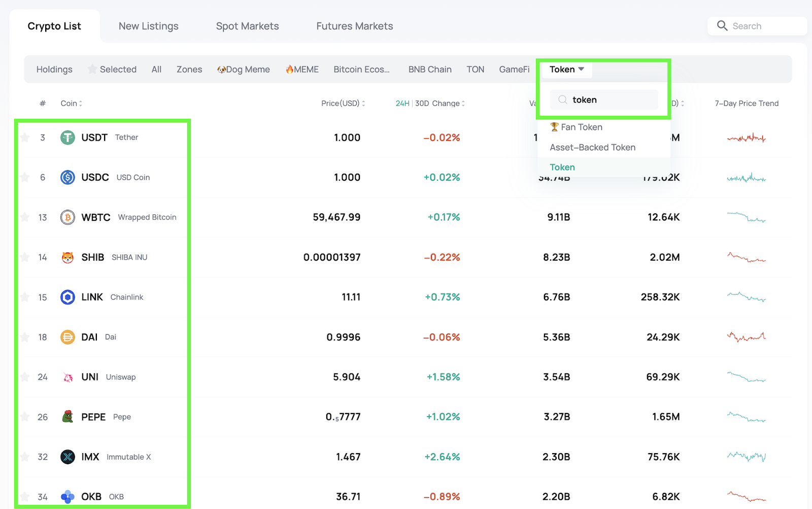812x509 pixels.
Task: Select the highlighted Token option
Action: (x=562, y=167)
